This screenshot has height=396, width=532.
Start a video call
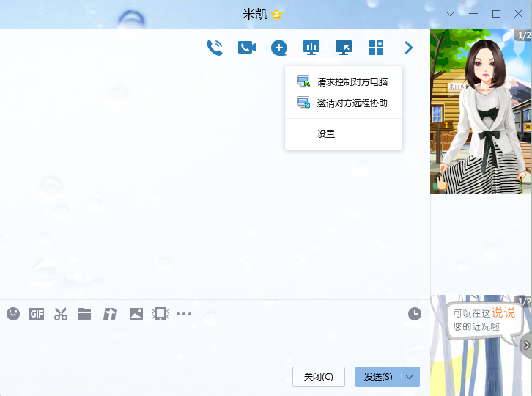[x=247, y=48]
